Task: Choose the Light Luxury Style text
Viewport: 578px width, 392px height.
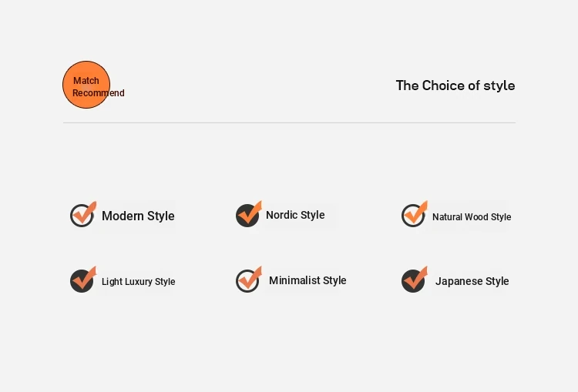Action: click(138, 281)
